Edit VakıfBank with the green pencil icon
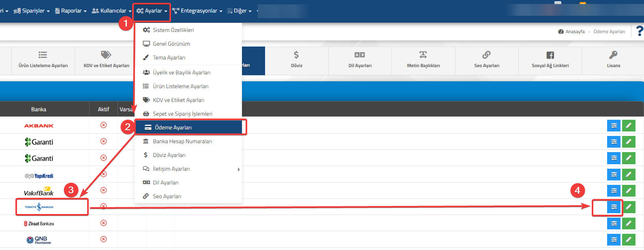644x250 pixels. tap(629, 191)
